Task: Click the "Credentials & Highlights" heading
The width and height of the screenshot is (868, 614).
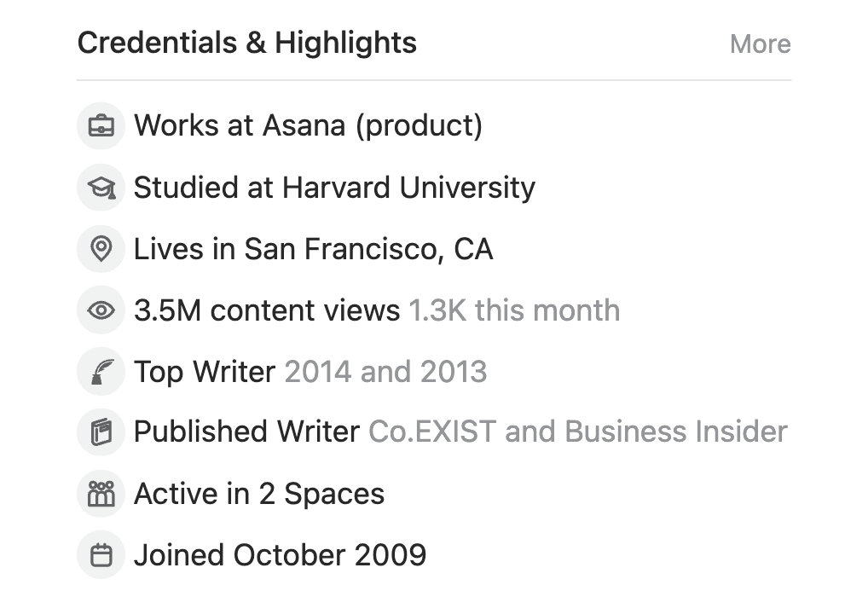Action: coord(247,43)
